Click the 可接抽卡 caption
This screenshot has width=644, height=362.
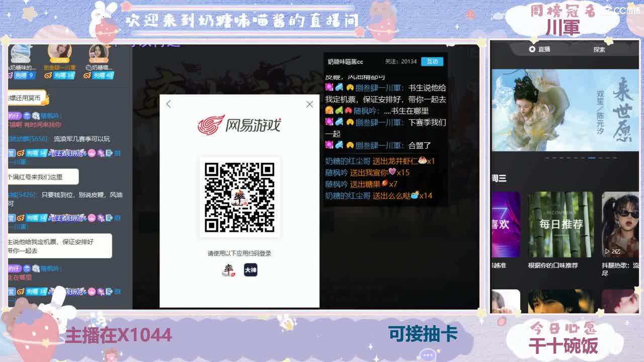coord(423,333)
